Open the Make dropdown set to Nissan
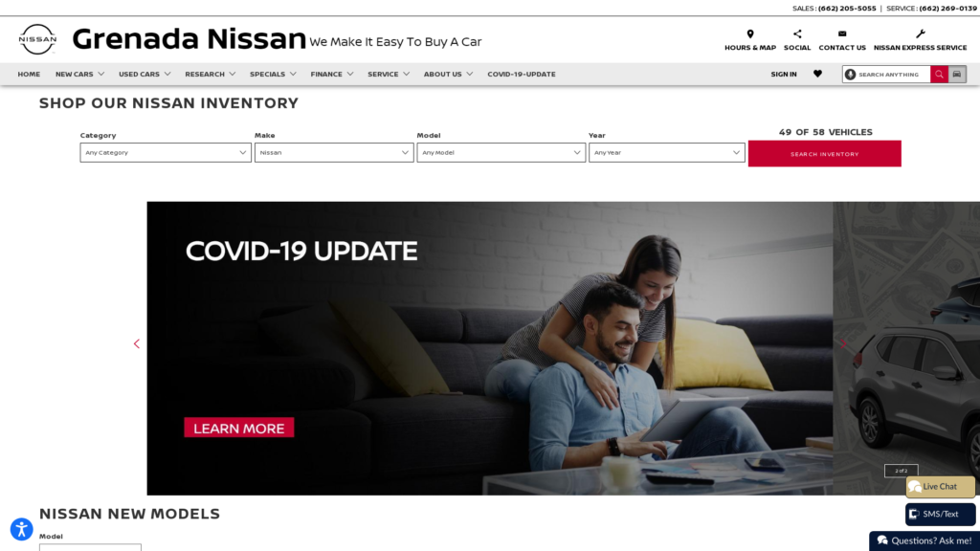 (334, 152)
